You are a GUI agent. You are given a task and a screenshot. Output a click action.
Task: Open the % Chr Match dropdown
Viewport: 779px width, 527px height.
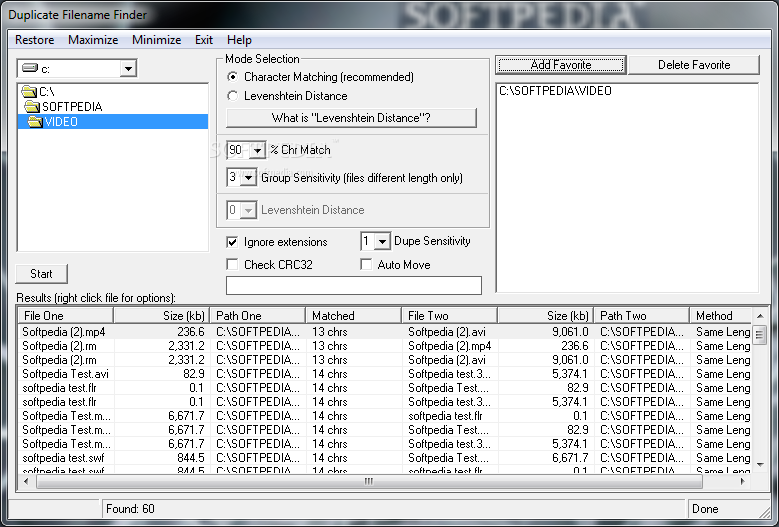(x=257, y=150)
